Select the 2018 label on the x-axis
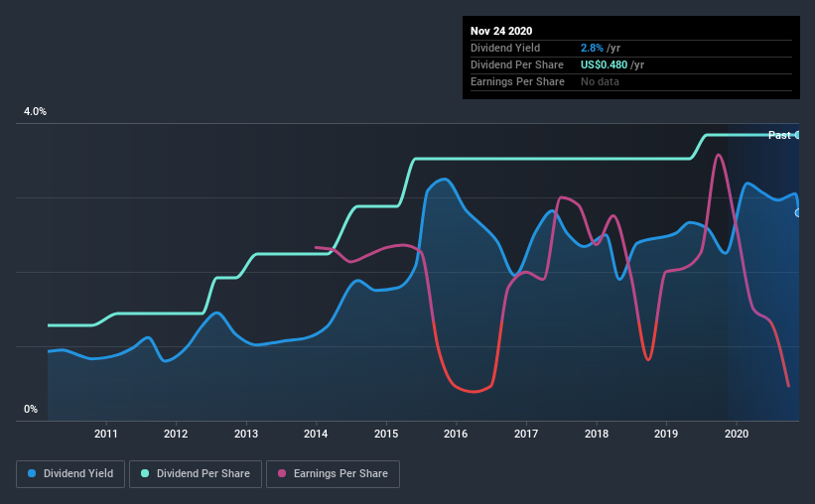 pos(597,434)
